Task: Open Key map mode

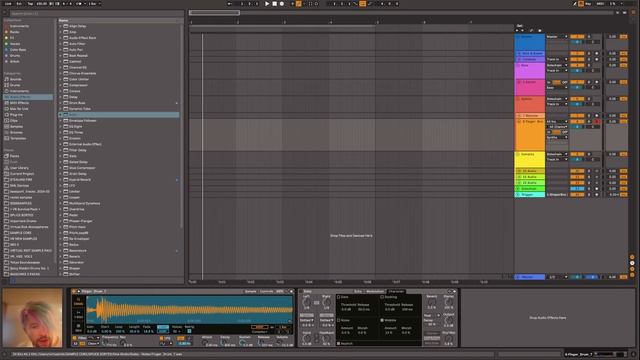Action: pyautogui.click(x=588, y=4)
